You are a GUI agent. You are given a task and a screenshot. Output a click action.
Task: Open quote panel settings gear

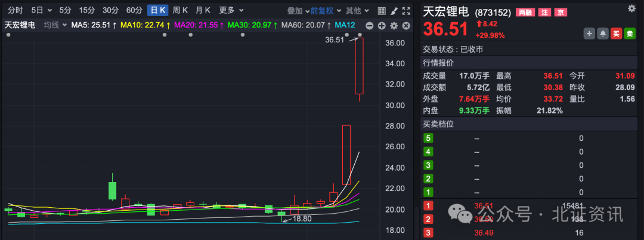[631, 8]
